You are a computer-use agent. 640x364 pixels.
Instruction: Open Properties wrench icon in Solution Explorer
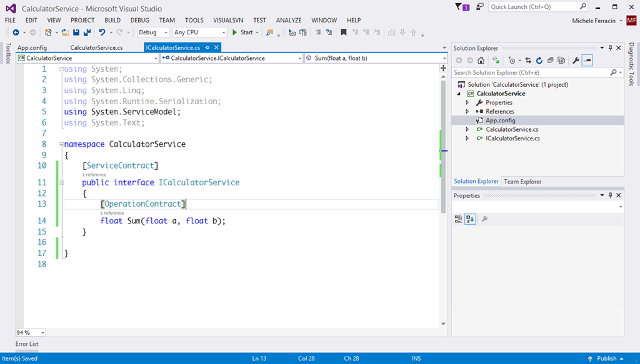point(576,61)
